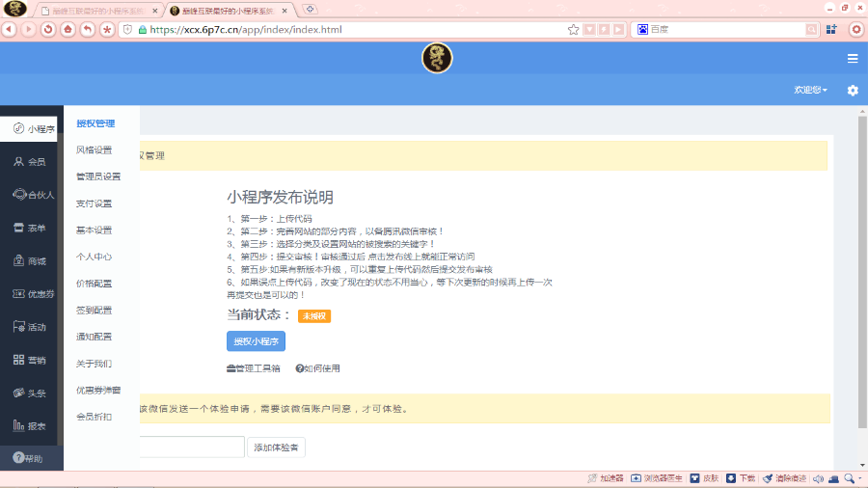The image size is (868, 488).
Task: Click 加速器 in status bar
Action: tap(606, 478)
